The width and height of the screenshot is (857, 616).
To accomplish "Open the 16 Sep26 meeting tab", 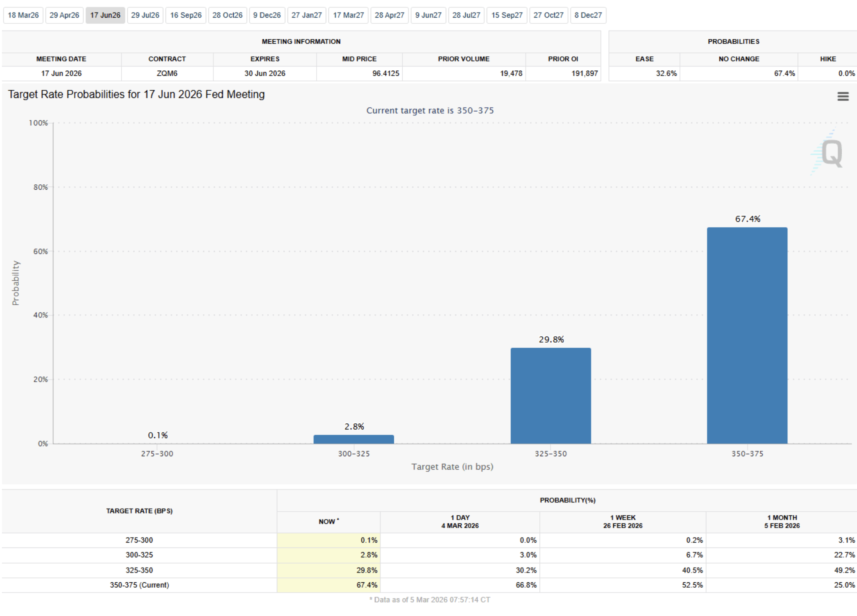I will [x=186, y=15].
